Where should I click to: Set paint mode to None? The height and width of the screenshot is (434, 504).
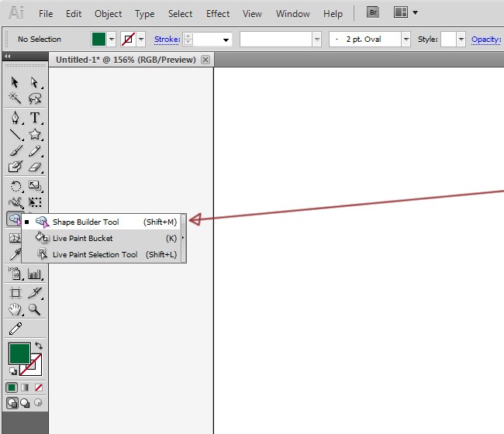(x=39, y=387)
